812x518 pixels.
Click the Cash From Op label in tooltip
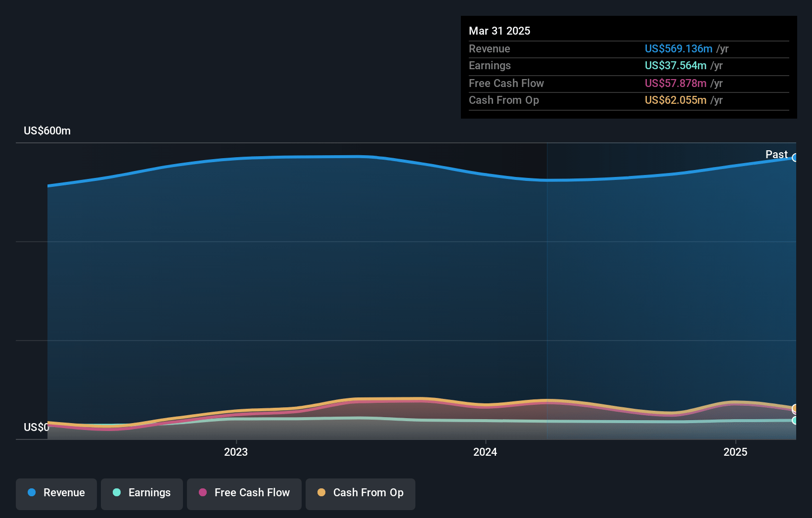coord(504,100)
